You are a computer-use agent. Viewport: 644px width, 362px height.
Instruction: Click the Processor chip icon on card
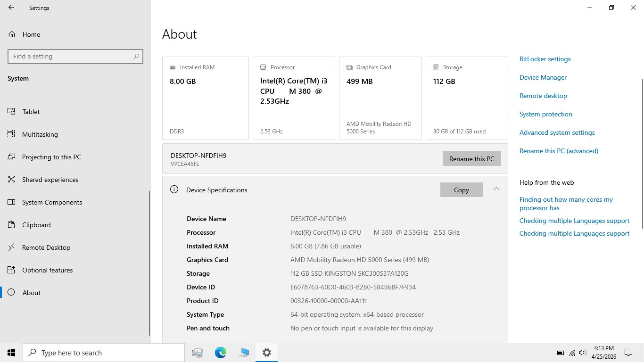263,67
